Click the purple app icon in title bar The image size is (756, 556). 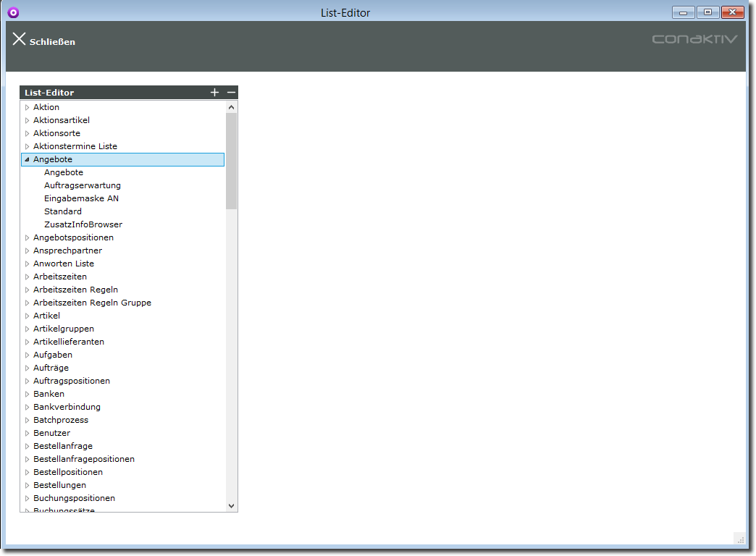[13, 12]
